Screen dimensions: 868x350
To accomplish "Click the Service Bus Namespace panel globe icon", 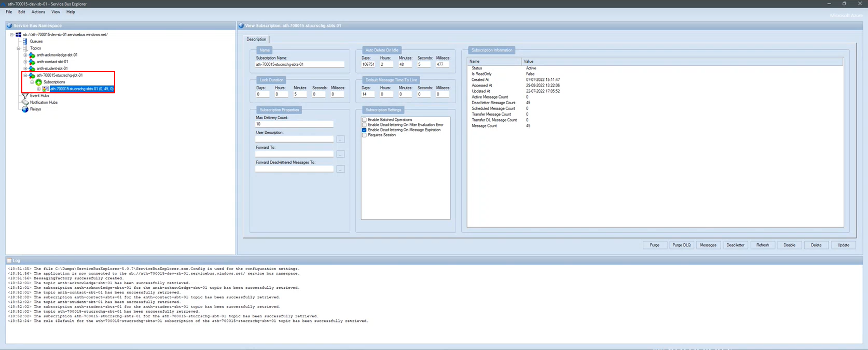I will 9,25.
